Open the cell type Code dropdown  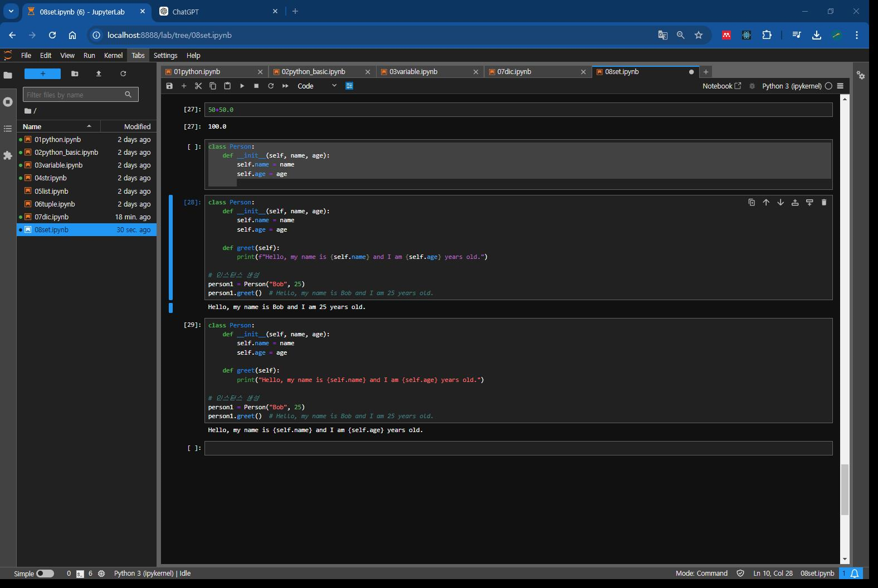coord(317,86)
